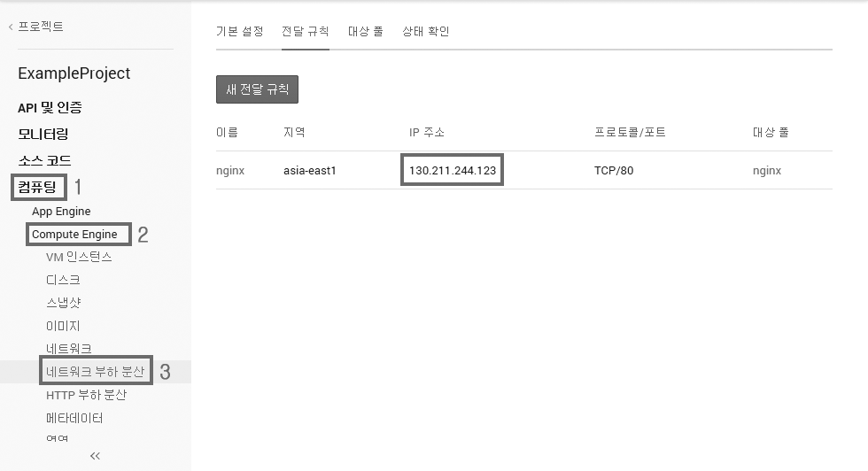Expand the 컴퓨팅 section

tap(37, 187)
